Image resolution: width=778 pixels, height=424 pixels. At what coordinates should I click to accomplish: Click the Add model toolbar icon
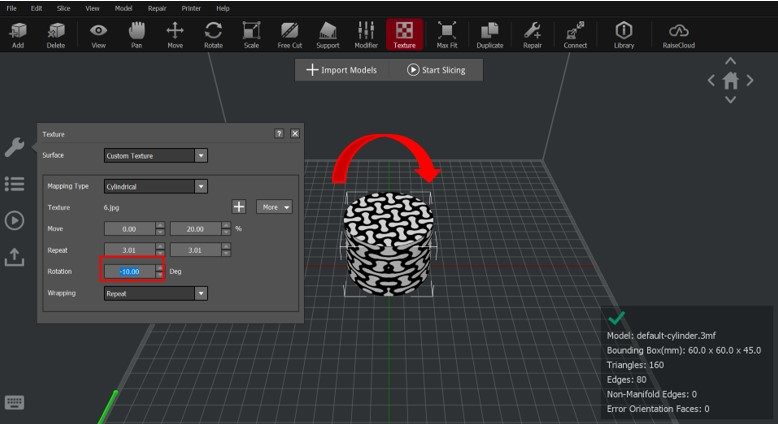click(18, 35)
